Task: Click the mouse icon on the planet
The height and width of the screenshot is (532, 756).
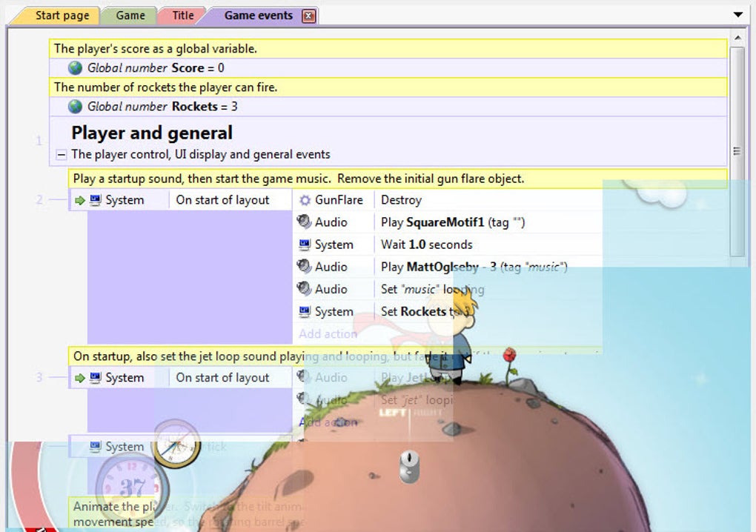Action: [409, 466]
